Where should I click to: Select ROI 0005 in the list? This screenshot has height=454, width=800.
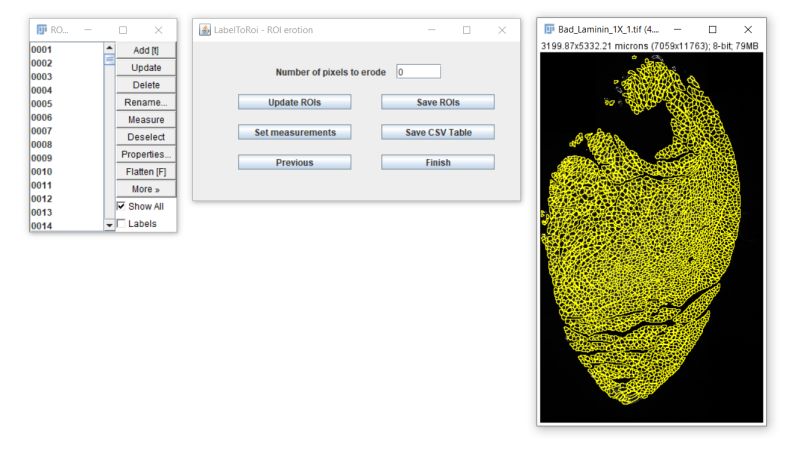66,104
